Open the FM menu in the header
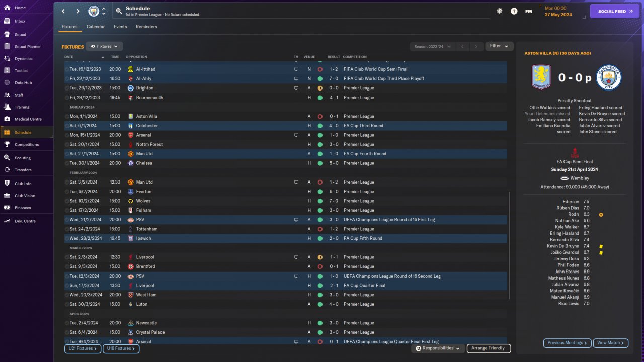This screenshot has height=362, width=644. pyautogui.click(x=529, y=11)
